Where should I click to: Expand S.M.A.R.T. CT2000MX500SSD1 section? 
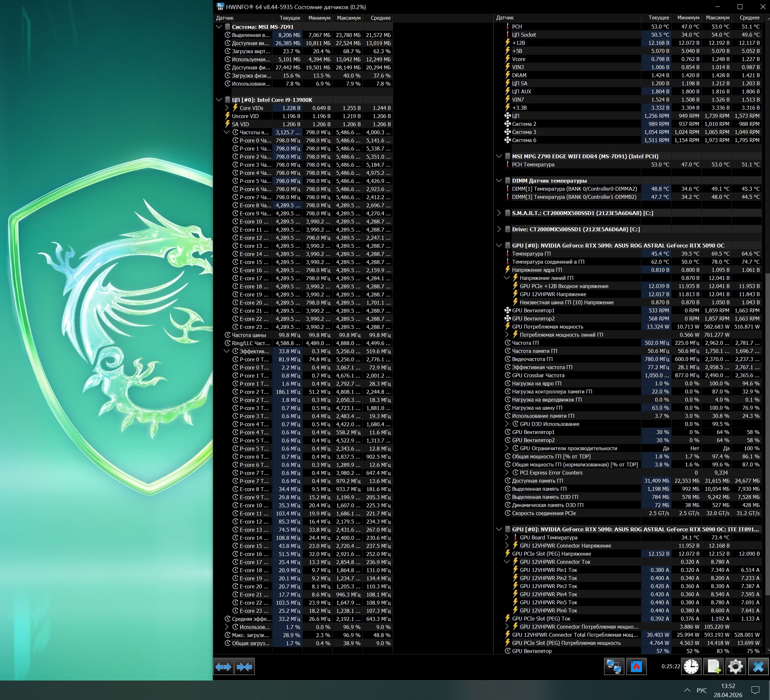point(499,213)
